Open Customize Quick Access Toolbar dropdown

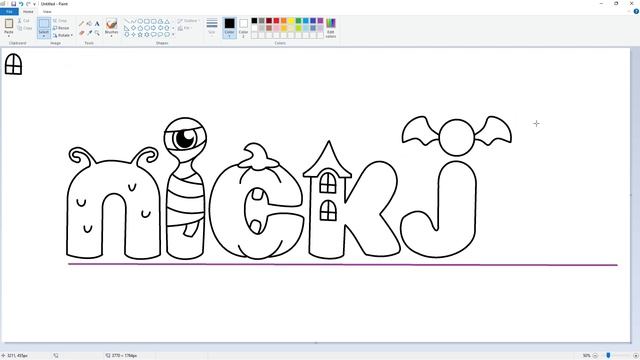coord(34,4)
